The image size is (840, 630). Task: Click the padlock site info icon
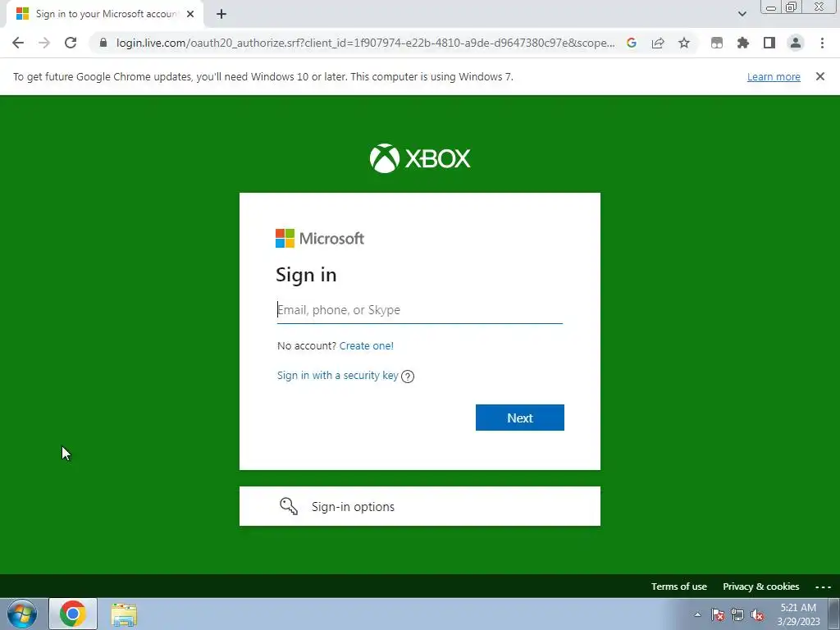pyautogui.click(x=103, y=43)
